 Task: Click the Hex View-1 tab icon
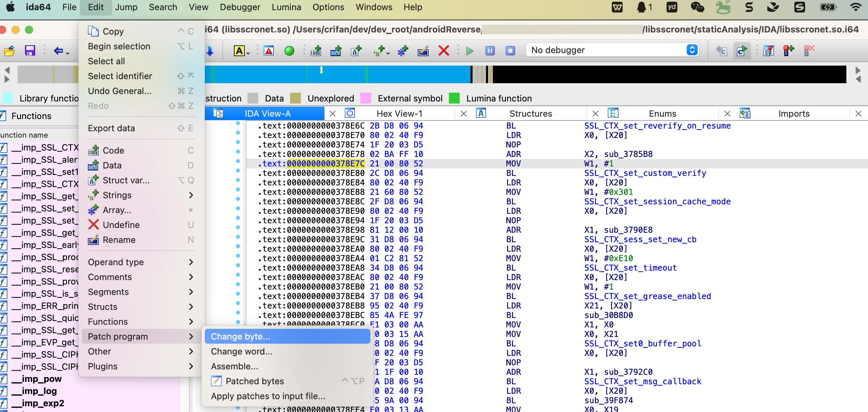tap(350, 113)
